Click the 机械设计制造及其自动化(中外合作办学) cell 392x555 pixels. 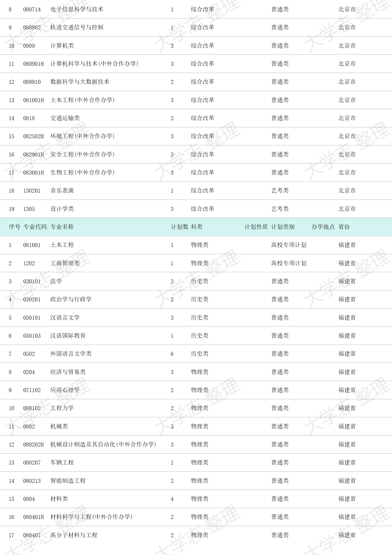click(103, 444)
